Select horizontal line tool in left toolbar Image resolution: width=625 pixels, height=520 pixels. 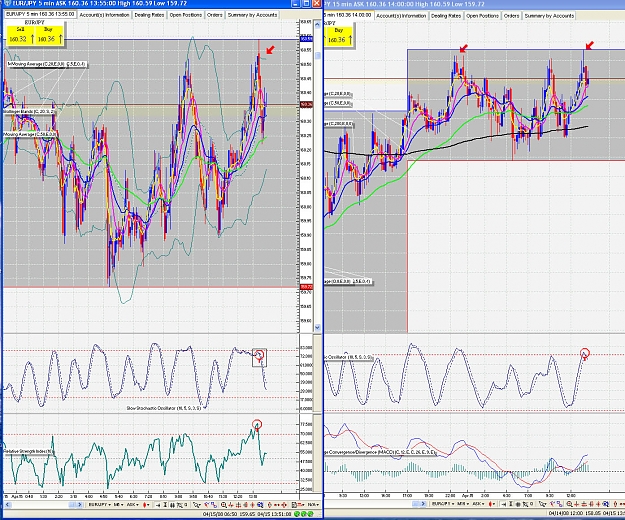pyautogui.click(x=238, y=505)
